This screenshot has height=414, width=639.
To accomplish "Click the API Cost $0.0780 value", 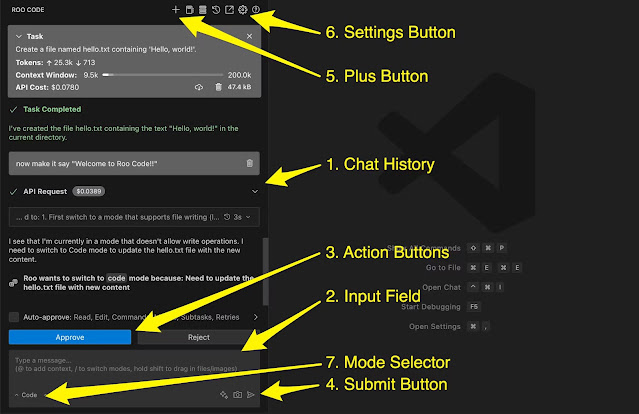I will pyautogui.click(x=65, y=87).
